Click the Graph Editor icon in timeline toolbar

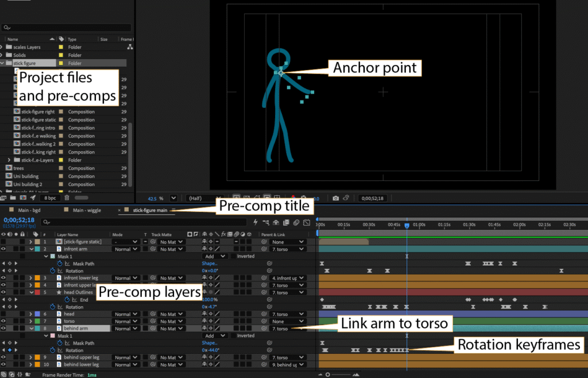[307, 222]
